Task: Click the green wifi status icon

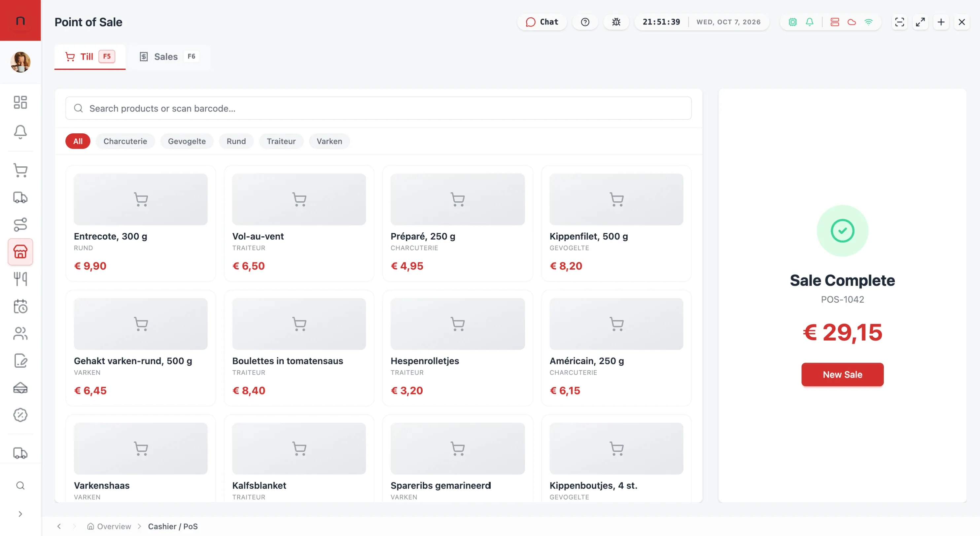Action: (868, 22)
